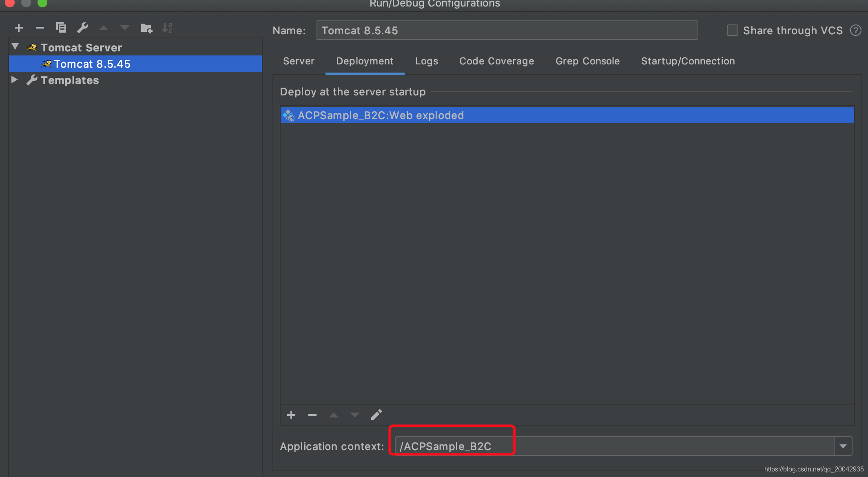Click the edit templates wrench icon

(82, 28)
